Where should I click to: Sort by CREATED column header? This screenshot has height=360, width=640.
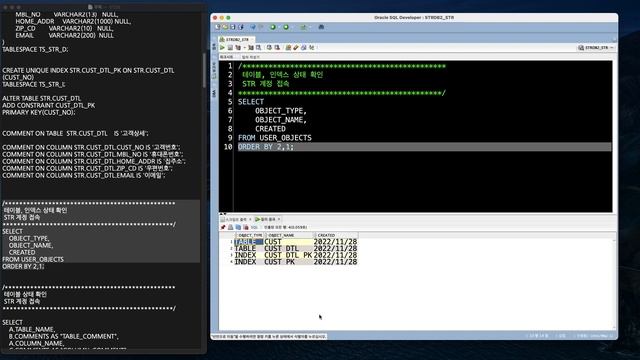(336, 235)
